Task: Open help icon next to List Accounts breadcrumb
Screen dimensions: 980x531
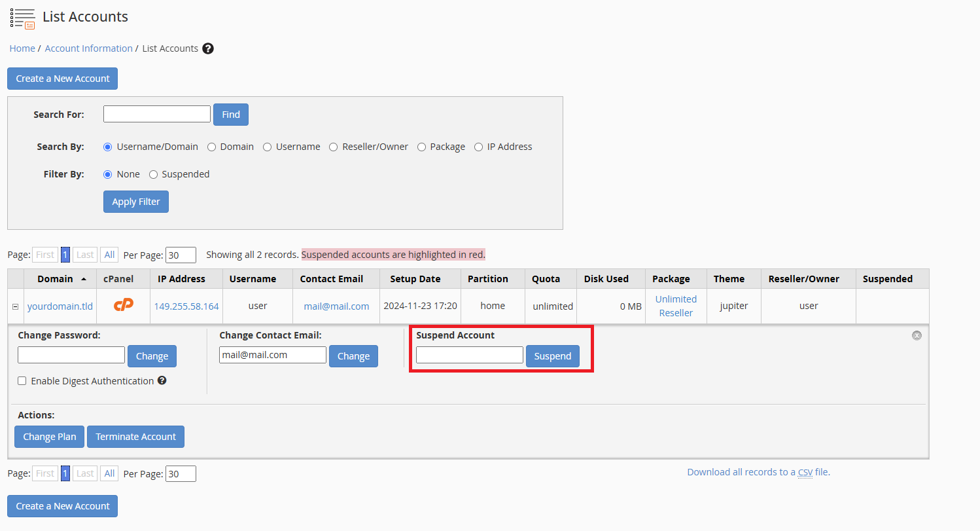Action: [x=208, y=48]
